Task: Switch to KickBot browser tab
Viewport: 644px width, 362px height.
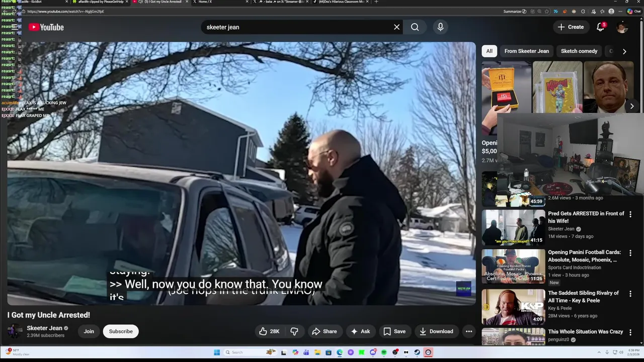Action: pos(39,2)
